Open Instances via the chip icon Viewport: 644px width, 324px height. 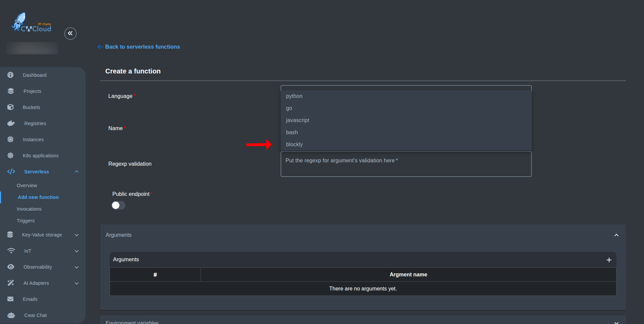tap(11, 140)
